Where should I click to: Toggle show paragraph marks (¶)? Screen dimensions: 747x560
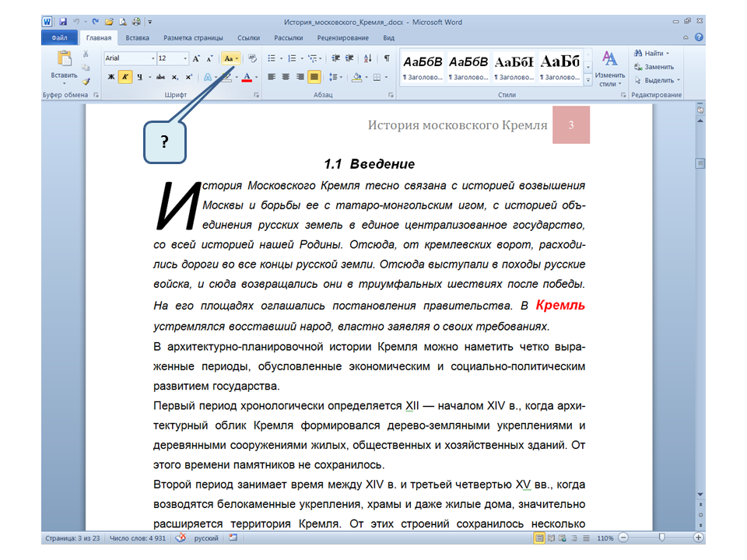387,58
